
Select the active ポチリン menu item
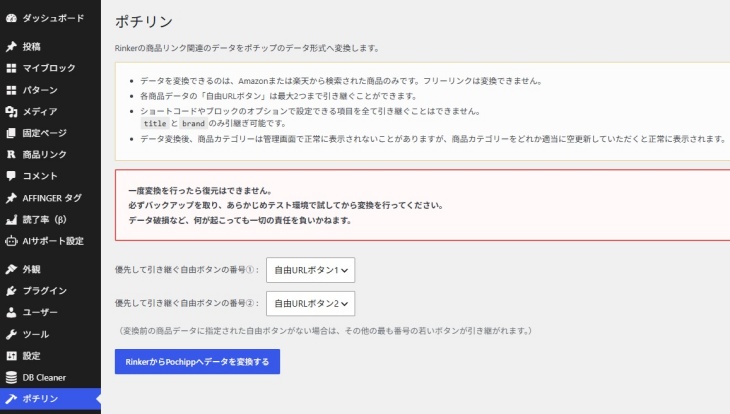click(x=50, y=399)
